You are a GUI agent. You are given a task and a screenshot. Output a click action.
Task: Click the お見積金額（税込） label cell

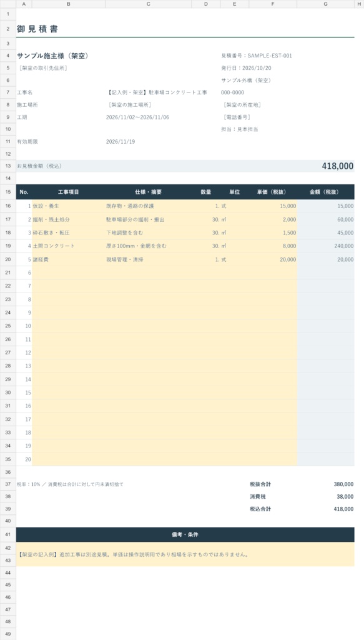(39, 166)
